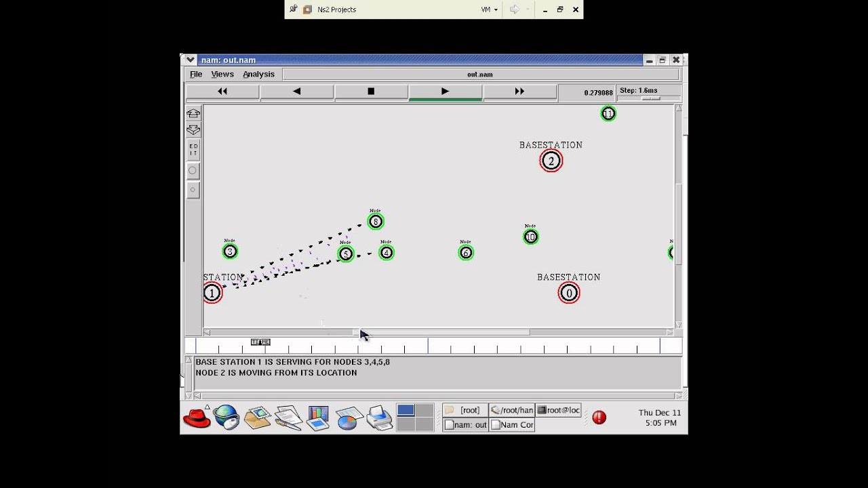
Task: Click the panel clock showing Thu Dec 11
Action: (x=659, y=418)
